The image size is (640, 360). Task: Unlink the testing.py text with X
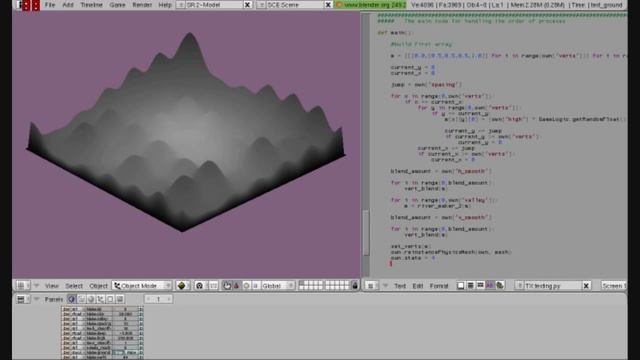586,286
